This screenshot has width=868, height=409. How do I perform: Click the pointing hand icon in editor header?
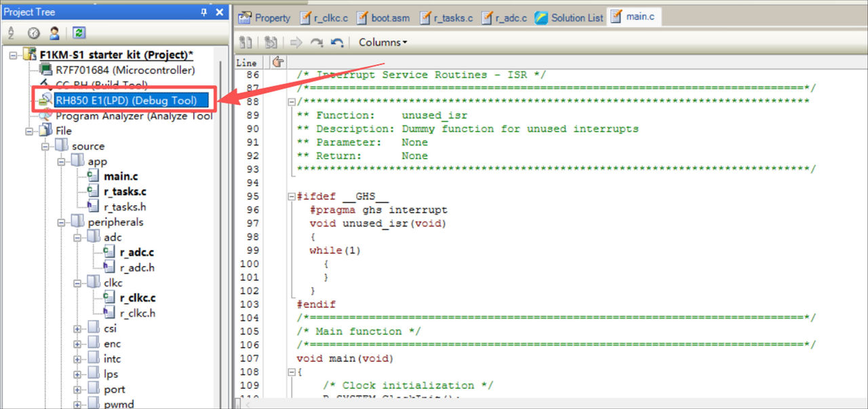277,62
